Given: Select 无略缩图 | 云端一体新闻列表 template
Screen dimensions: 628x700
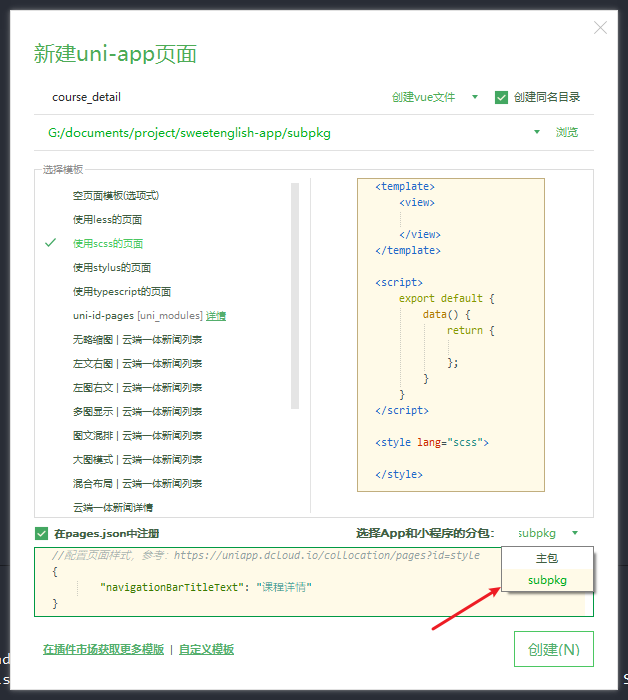Looking at the screenshot, I should click(x=137, y=340).
